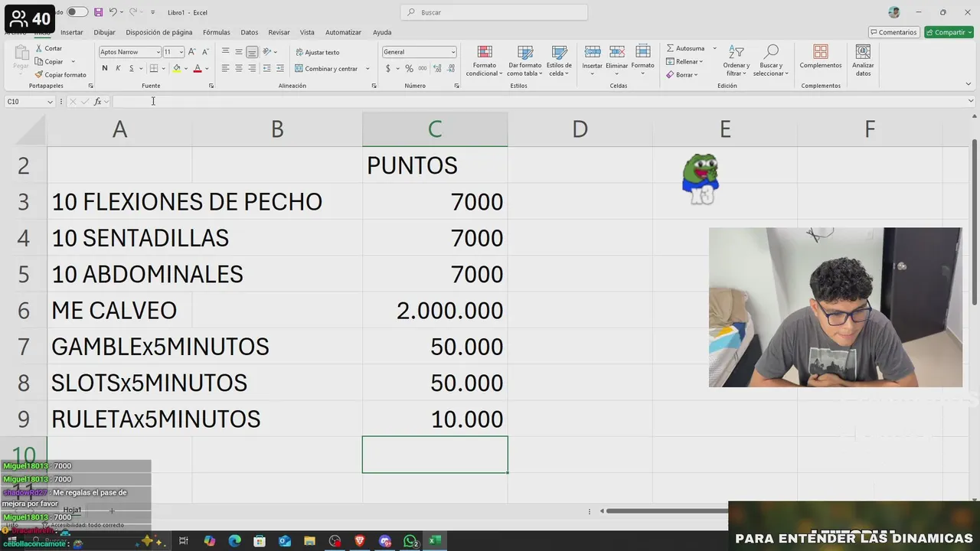Viewport: 980px width, 551px height.
Task: Open the Disposición de página tab
Action: click(x=159, y=32)
